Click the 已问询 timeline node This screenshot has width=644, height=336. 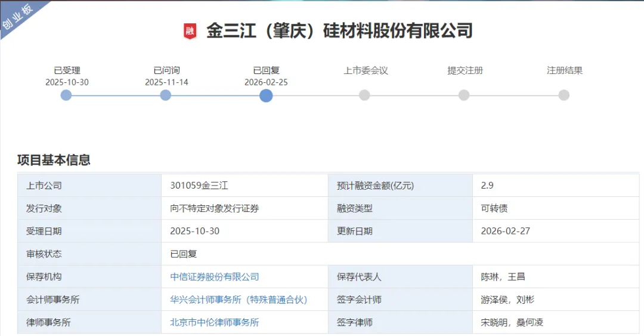(x=166, y=95)
